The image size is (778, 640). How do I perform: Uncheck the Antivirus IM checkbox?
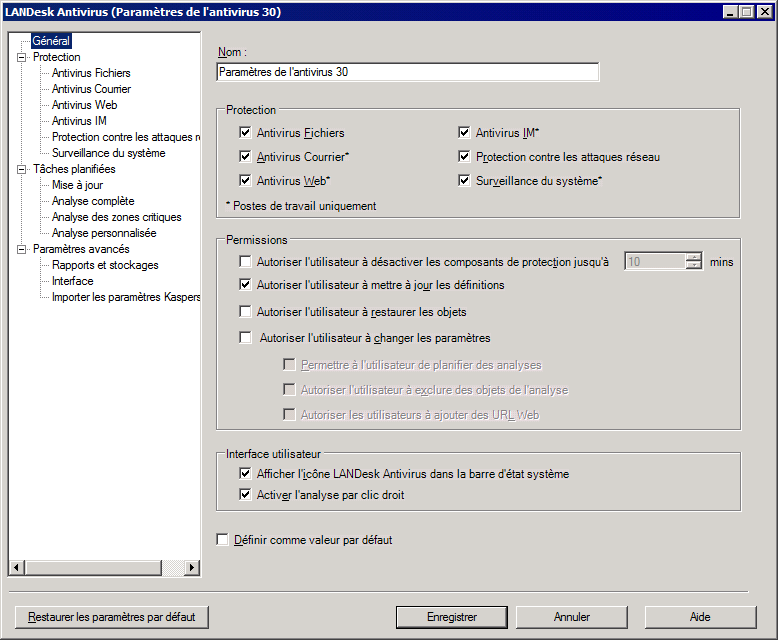[x=464, y=132]
